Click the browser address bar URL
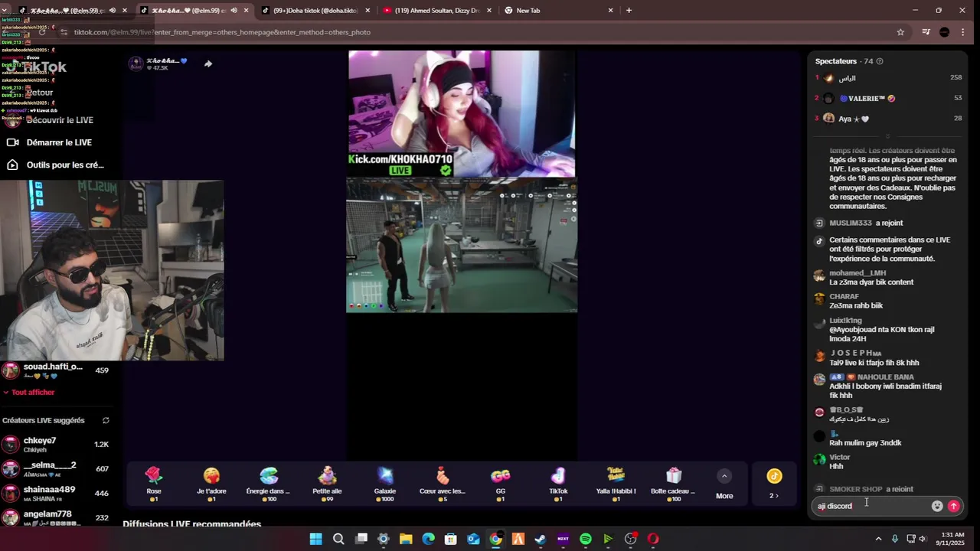Screen dimensions: 980x551 (222, 32)
